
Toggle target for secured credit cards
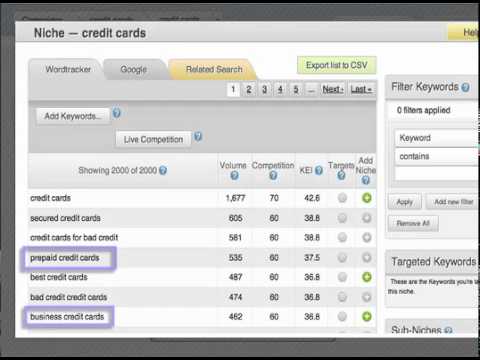[x=342, y=218]
